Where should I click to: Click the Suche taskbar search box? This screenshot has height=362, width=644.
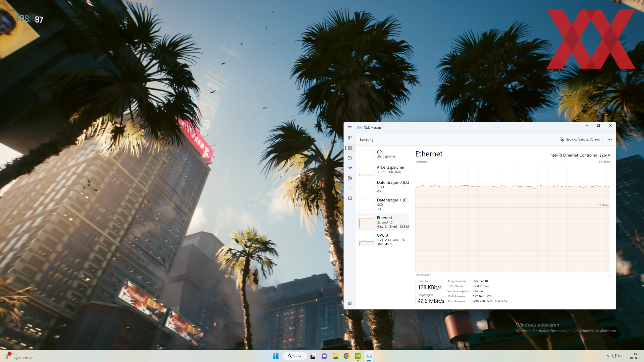click(294, 356)
